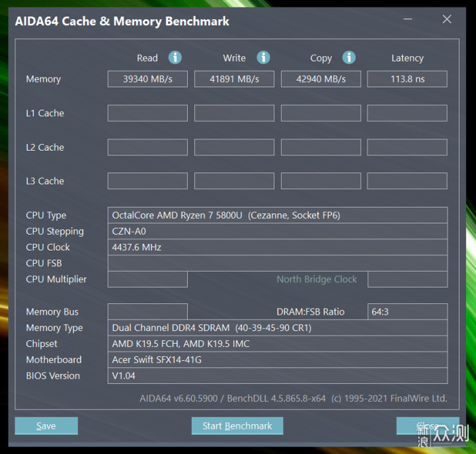
Task: Click the Latency column header
Action: (x=407, y=58)
